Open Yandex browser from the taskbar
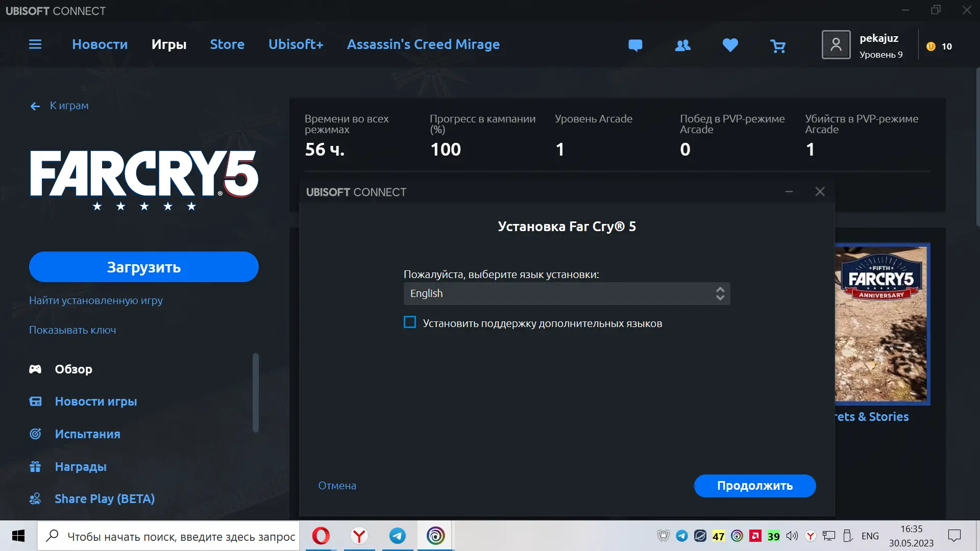Viewport: 980px width, 551px height. pos(359,536)
